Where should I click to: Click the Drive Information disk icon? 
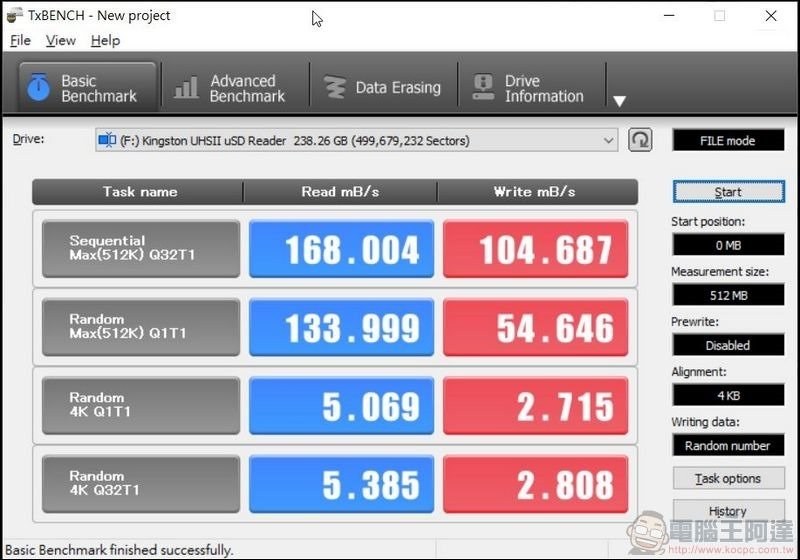[x=483, y=88]
